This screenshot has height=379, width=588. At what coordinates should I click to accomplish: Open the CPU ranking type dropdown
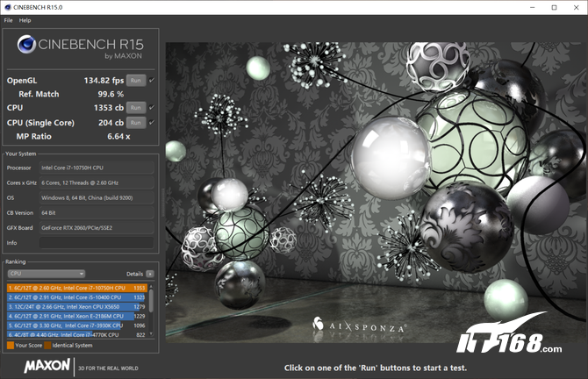click(45, 274)
